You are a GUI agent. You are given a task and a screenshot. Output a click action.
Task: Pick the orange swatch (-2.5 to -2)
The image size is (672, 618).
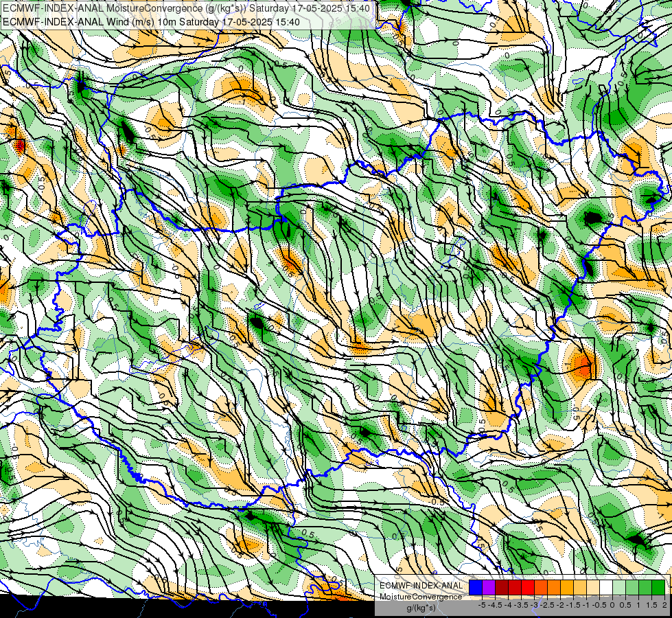point(554,587)
